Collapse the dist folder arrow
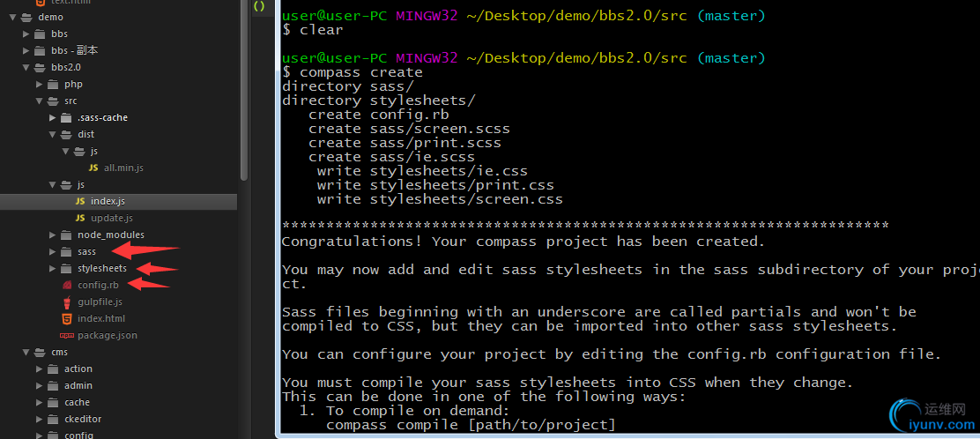 (x=53, y=134)
